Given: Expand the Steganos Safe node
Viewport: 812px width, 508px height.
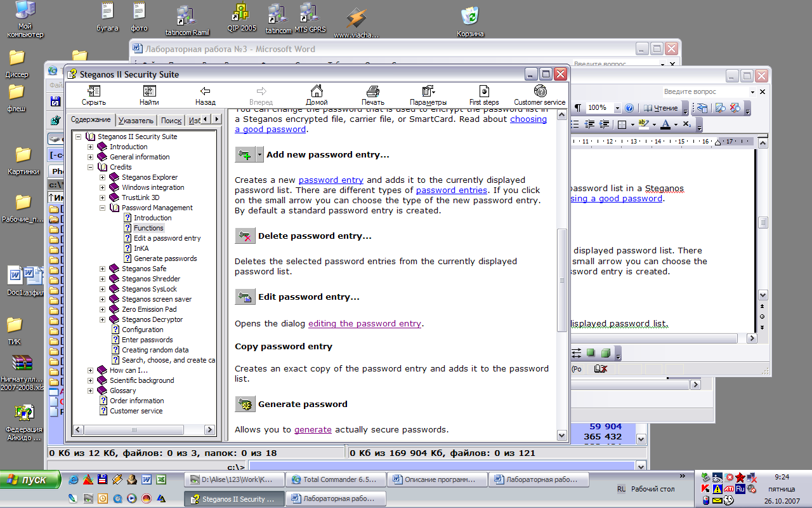Looking at the screenshot, I should pyautogui.click(x=102, y=269).
